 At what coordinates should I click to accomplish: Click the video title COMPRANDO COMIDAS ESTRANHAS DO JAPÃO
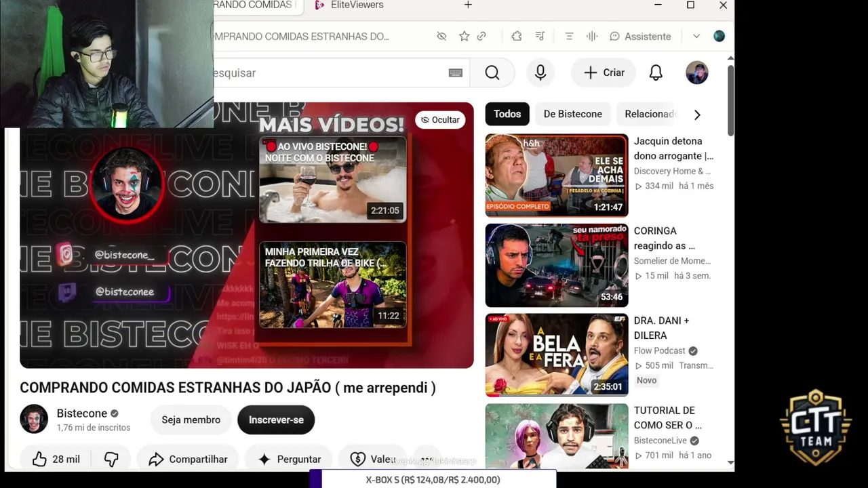[228, 388]
